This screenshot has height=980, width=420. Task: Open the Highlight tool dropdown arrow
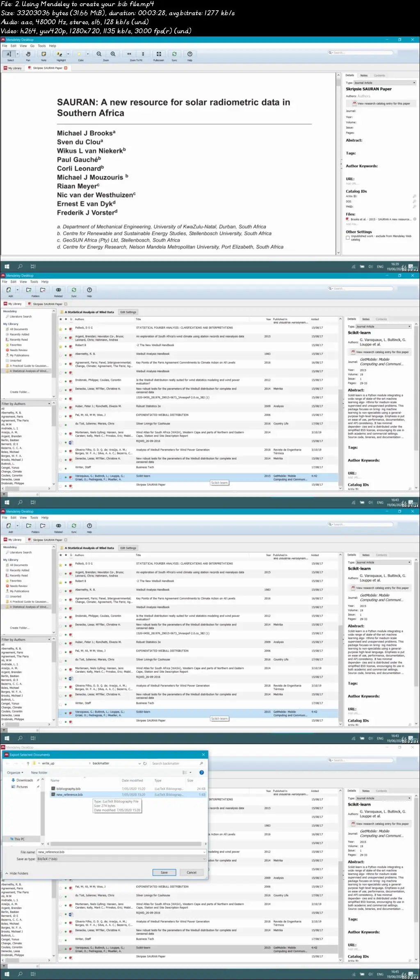click(68, 54)
